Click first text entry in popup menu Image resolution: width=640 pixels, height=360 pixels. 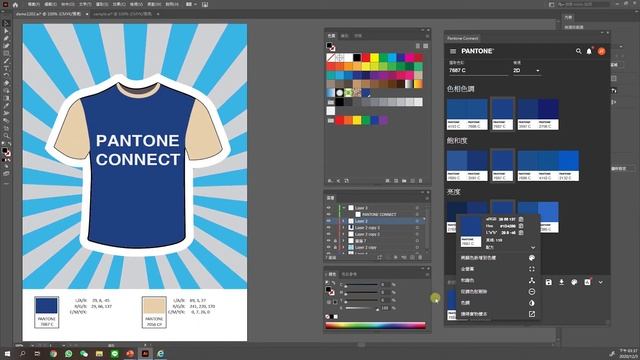[478, 258]
